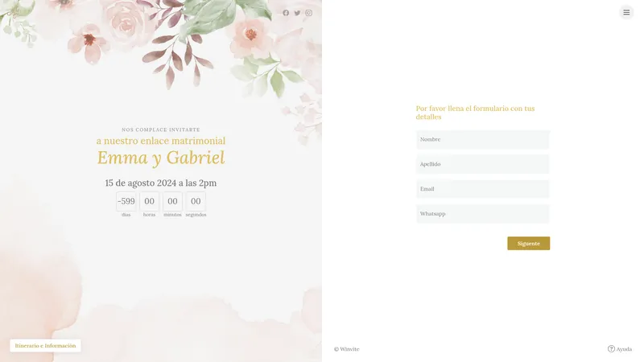
Task: Click the form instructions heading
Action: pos(475,113)
